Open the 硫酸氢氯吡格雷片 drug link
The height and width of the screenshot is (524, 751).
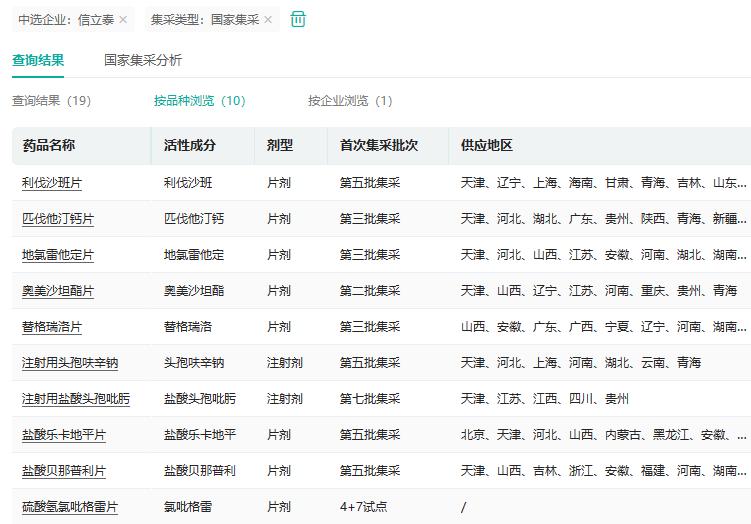click(70, 507)
